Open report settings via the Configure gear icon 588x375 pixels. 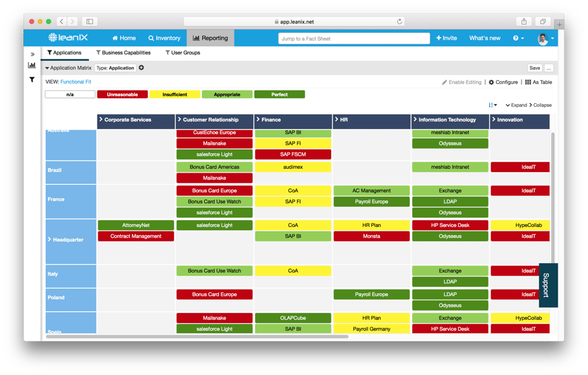(x=493, y=82)
